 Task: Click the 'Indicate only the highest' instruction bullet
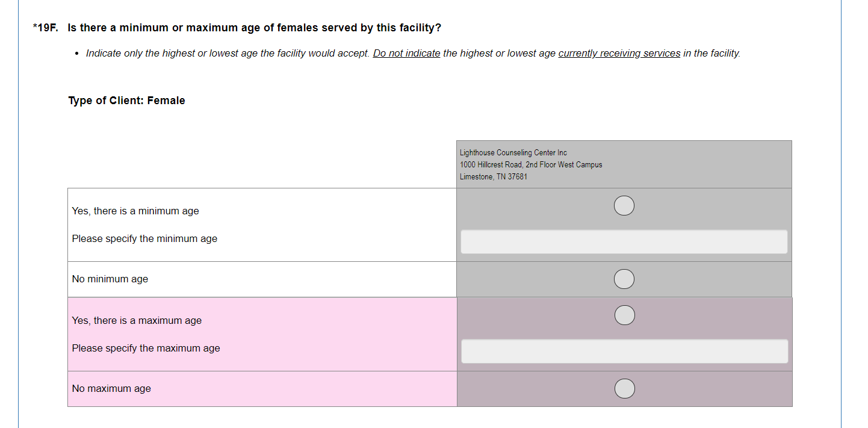[228, 54]
